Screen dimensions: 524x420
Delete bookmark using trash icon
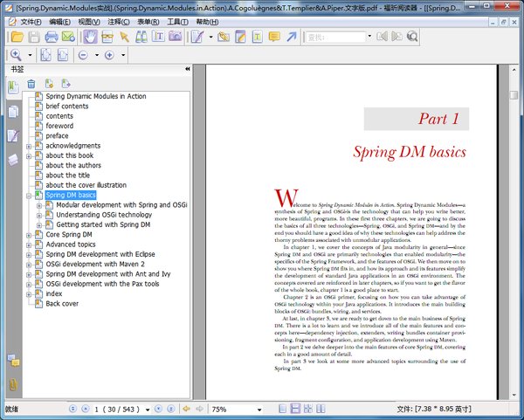click(x=31, y=84)
